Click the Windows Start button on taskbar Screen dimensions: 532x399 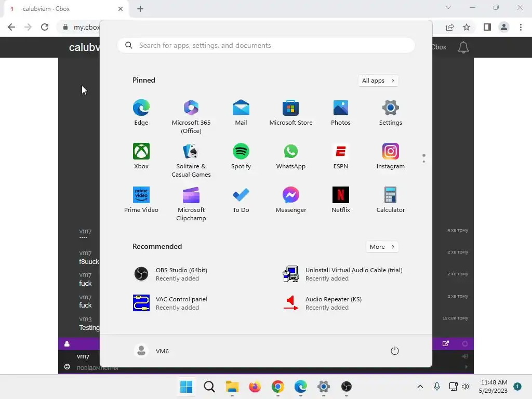point(187,387)
